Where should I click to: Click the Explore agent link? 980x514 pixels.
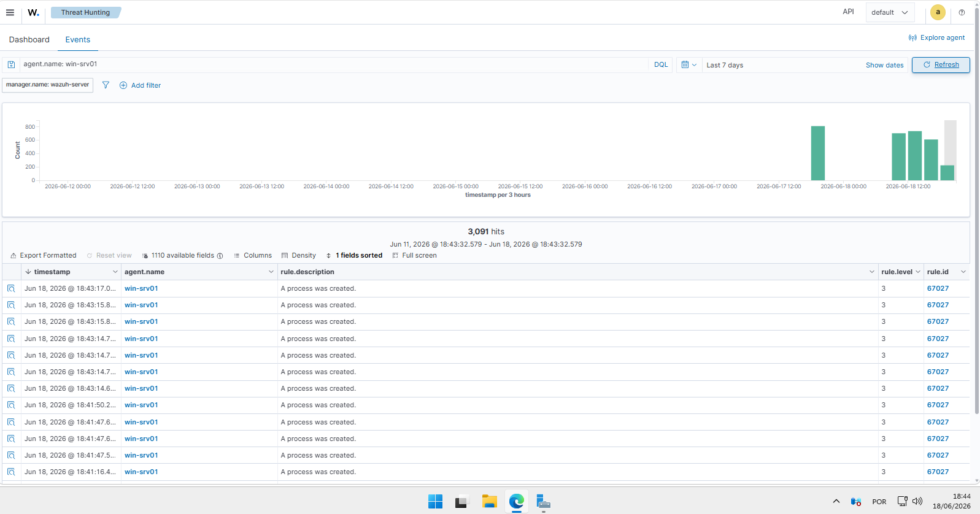[936, 37]
